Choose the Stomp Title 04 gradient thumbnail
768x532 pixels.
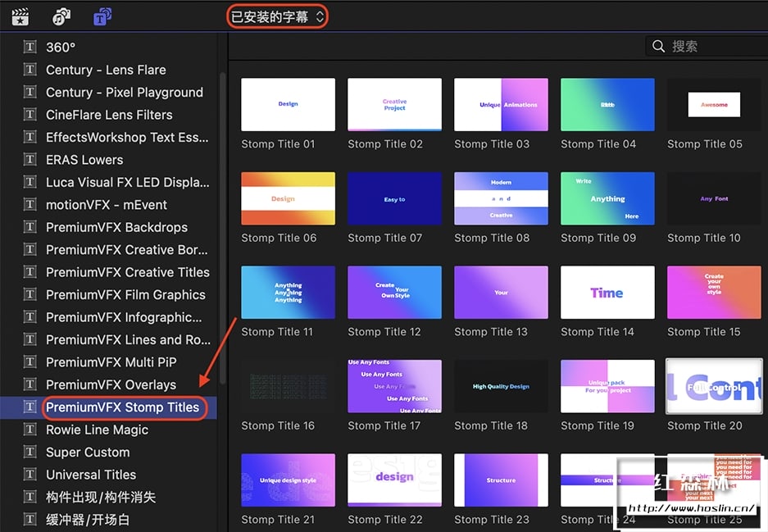click(607, 104)
